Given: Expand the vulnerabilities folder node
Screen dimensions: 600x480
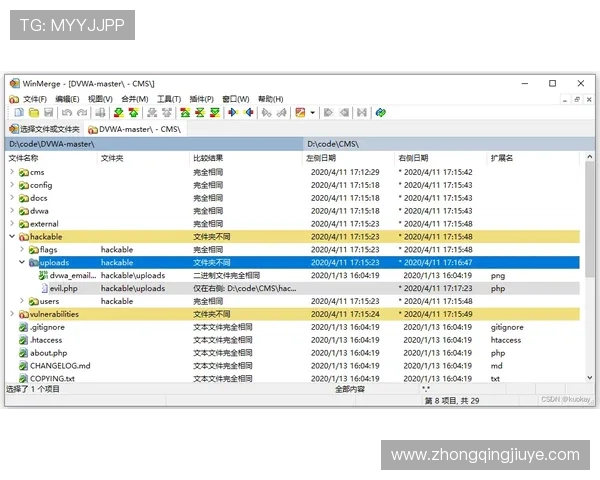Looking at the screenshot, I should click(12, 314).
